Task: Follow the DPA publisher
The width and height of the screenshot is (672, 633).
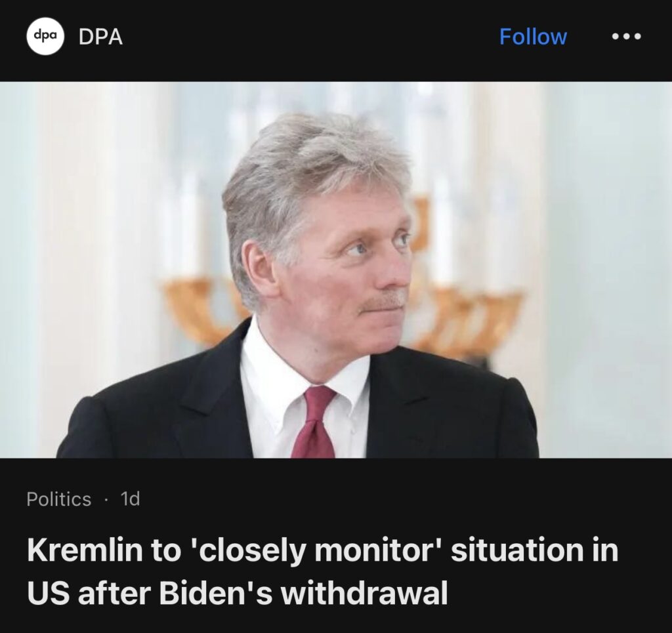Action: pyautogui.click(x=533, y=36)
